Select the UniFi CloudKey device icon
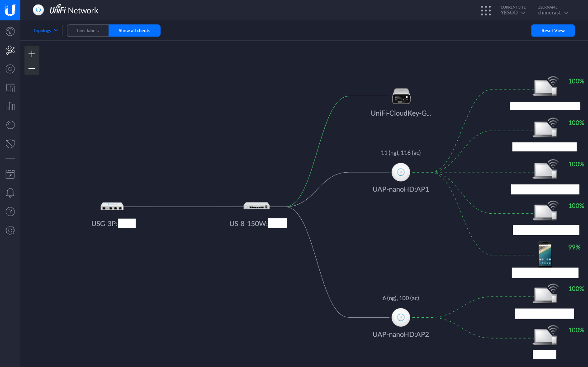The height and width of the screenshot is (367, 588). point(401,96)
